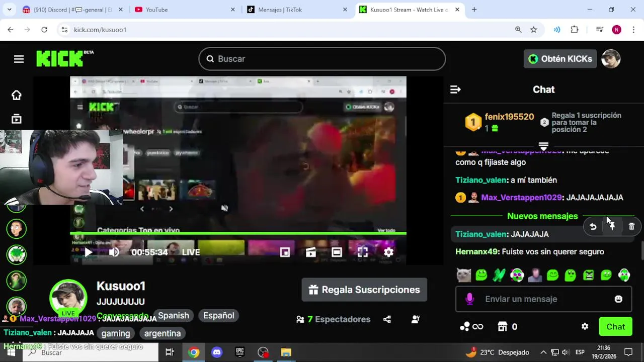Open Kusuoo1 channel avatar
This screenshot has height=362, width=644.
[68, 299]
